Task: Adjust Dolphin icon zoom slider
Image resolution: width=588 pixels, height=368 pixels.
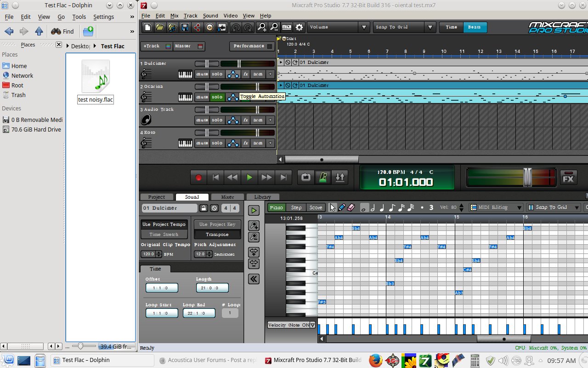Action: pyautogui.click(x=81, y=346)
